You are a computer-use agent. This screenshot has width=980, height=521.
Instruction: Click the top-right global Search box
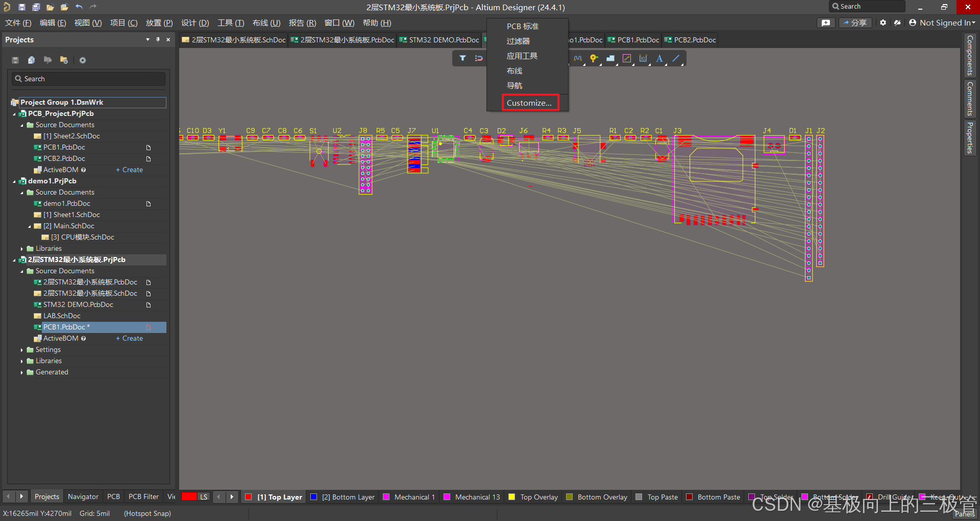(x=867, y=7)
